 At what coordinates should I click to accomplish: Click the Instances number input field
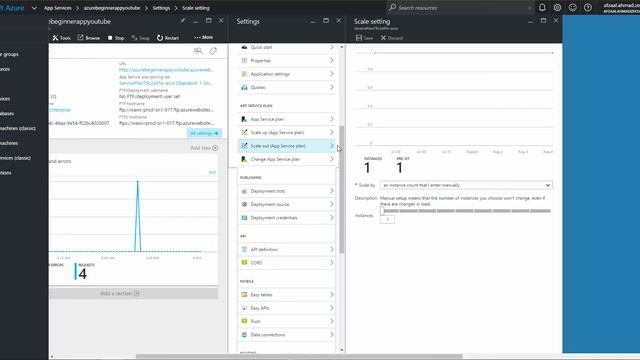click(x=387, y=219)
